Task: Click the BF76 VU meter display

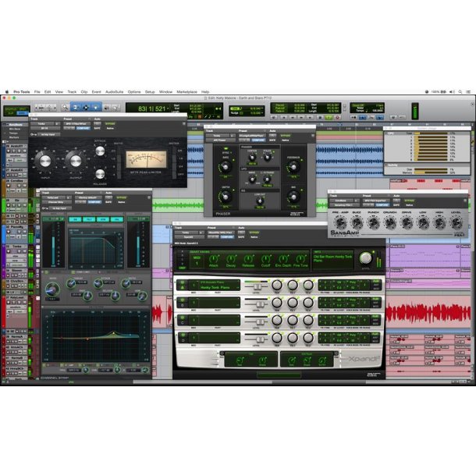Action: pos(147,160)
